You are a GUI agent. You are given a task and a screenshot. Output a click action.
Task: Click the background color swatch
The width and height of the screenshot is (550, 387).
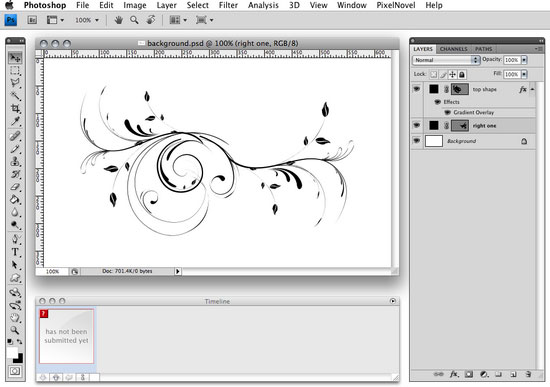(19, 359)
